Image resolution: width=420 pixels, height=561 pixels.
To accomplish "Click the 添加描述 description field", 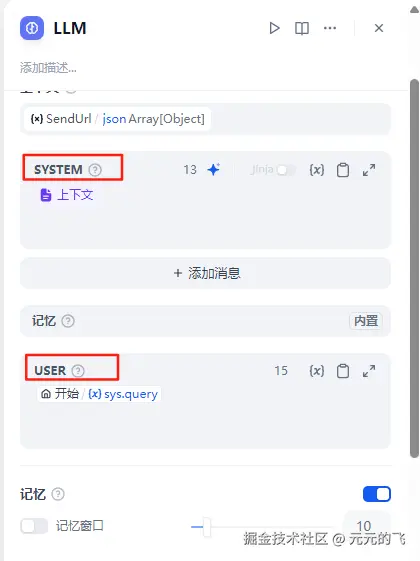I will [x=48, y=67].
